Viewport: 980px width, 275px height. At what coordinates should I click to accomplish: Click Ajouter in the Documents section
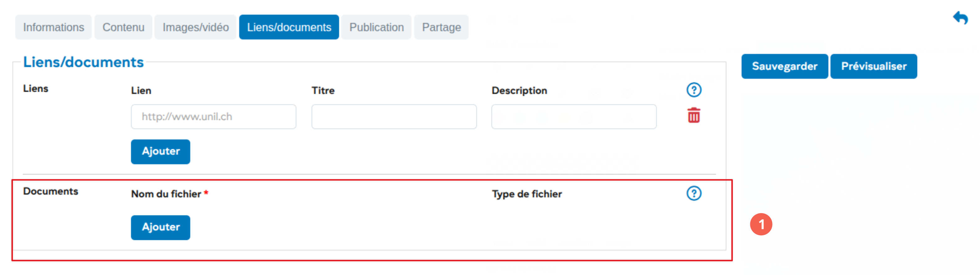161,227
